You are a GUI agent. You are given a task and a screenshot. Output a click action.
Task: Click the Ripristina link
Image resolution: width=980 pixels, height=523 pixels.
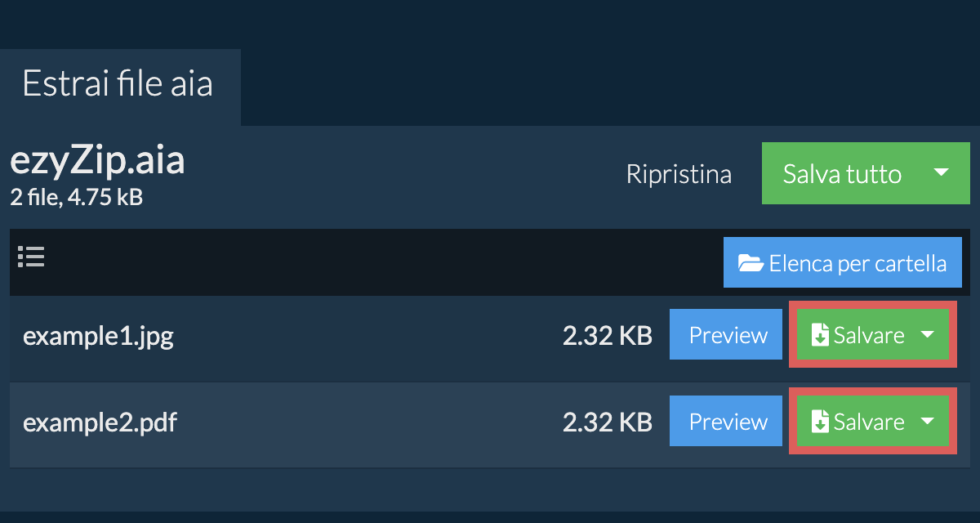pyautogui.click(x=679, y=174)
